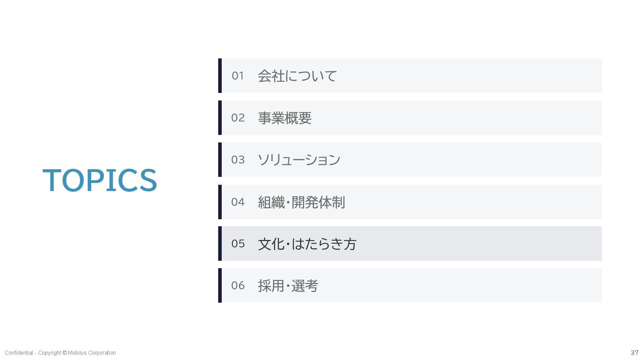Click the page number 37
This screenshot has height=362, width=644.
(x=634, y=353)
